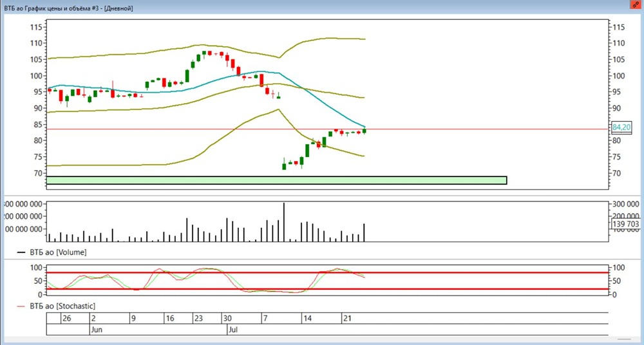Viewport: 644px width, 345px height.
Task: Click date 26 on the time axis
Action: coord(67,319)
